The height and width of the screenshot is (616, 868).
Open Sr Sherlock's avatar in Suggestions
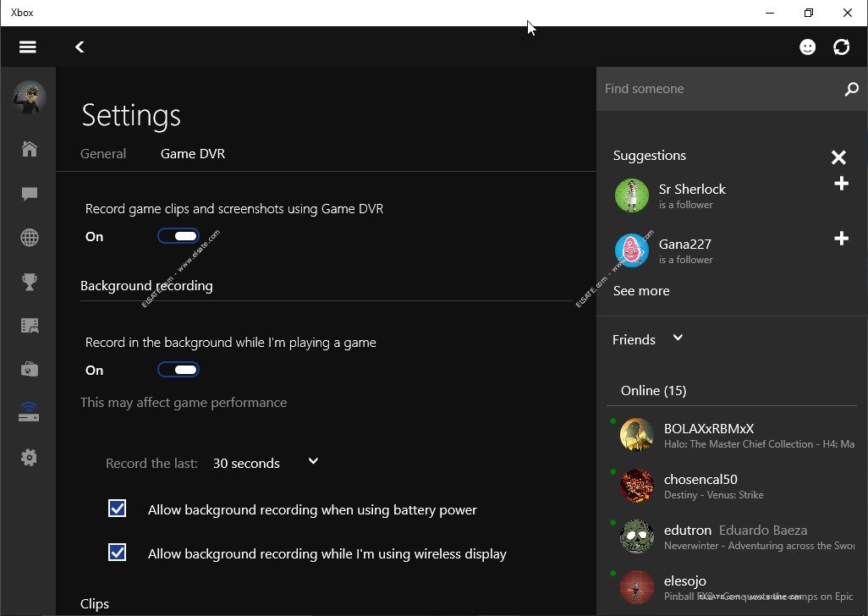tap(632, 195)
